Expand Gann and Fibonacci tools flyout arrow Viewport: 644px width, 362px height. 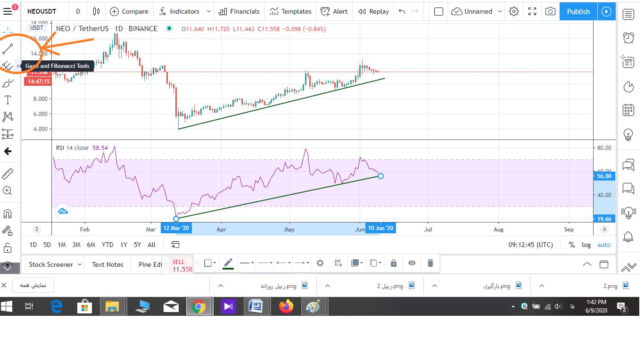(18, 66)
